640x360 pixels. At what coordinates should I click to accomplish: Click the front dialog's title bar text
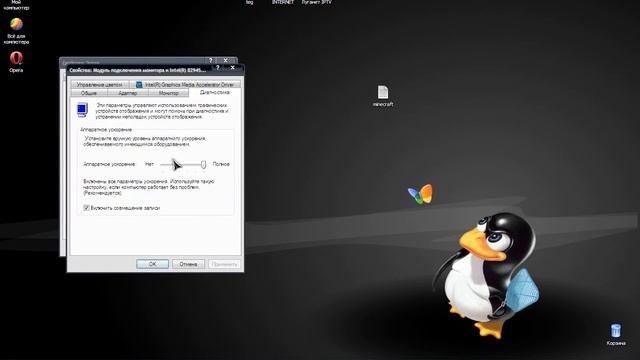click(138, 70)
